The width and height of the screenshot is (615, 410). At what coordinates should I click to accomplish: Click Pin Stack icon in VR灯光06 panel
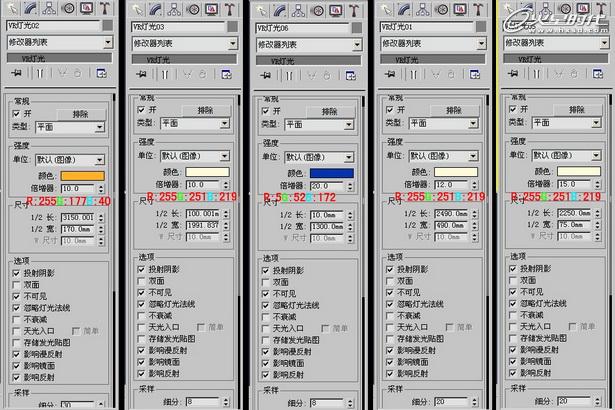(x=266, y=75)
